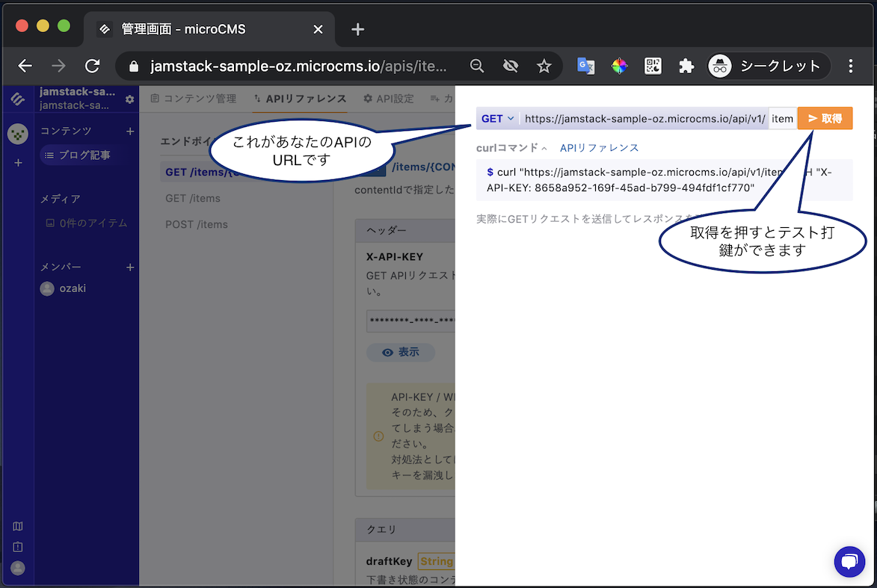The height and width of the screenshot is (588, 877).
Task: Open the incognito シークレット profile button
Action: pyautogui.click(x=769, y=66)
